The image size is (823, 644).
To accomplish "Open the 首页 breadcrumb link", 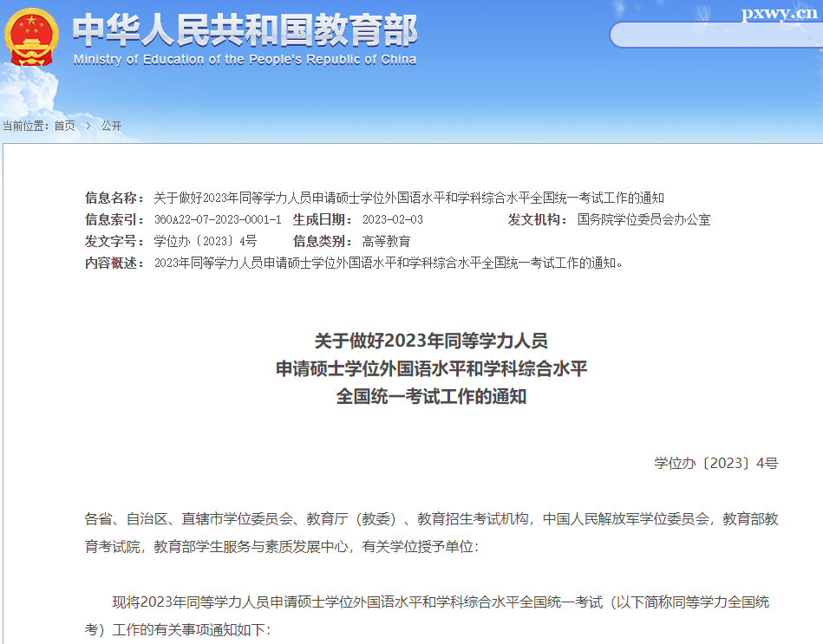I will click(64, 126).
